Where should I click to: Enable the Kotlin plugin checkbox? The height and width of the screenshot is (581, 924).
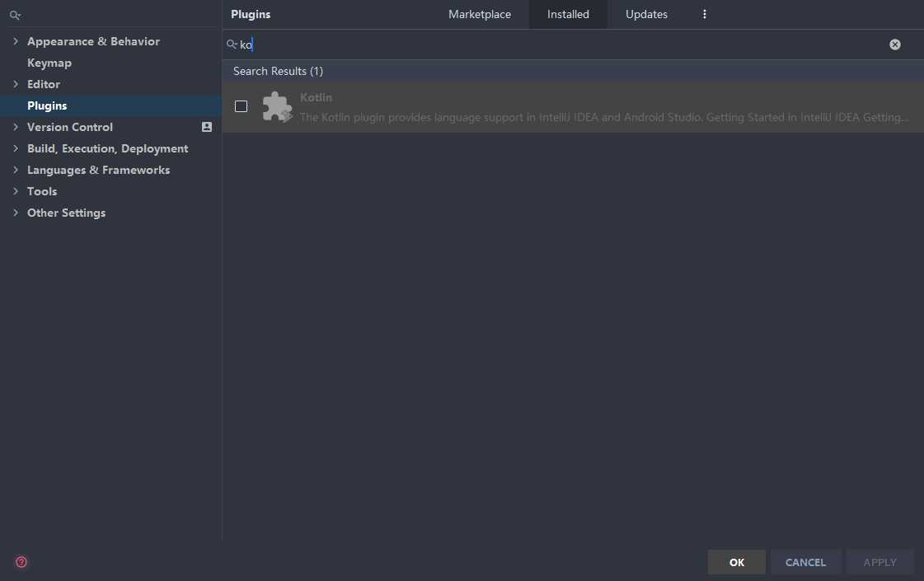242,106
